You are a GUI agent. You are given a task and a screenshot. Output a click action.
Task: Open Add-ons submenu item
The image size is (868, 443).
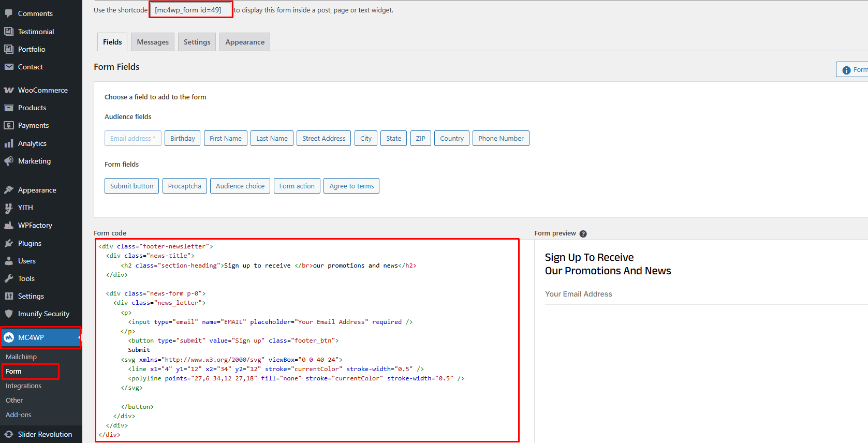(18, 415)
